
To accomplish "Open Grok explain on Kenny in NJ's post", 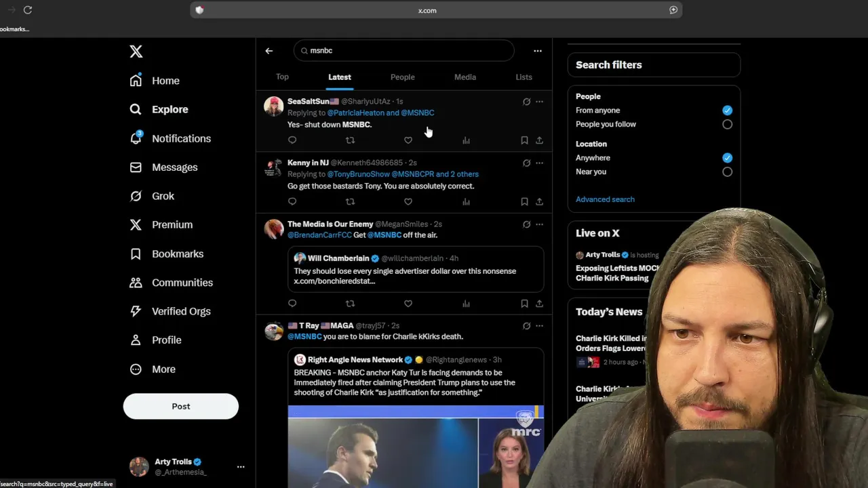I will [x=526, y=163].
